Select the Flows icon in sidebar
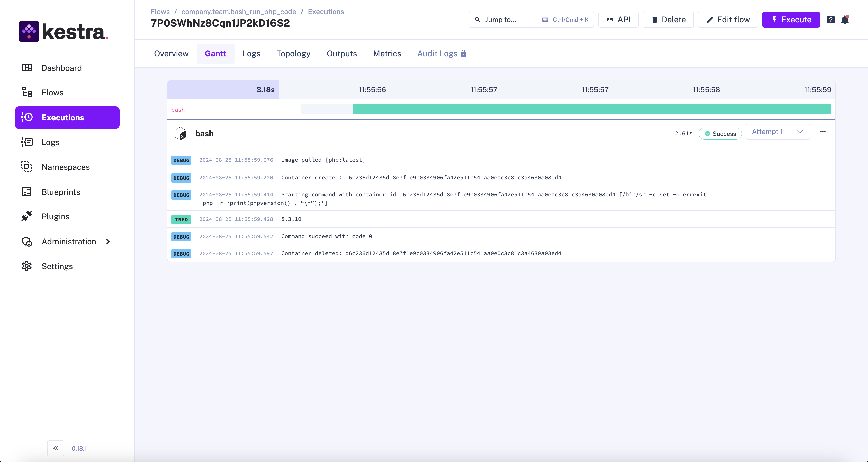This screenshot has width=868, height=462. click(x=27, y=92)
